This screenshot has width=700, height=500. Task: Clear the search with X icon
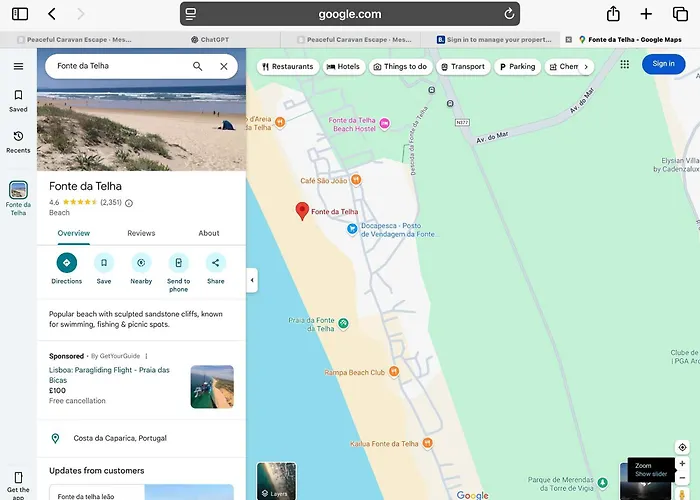pos(223,66)
